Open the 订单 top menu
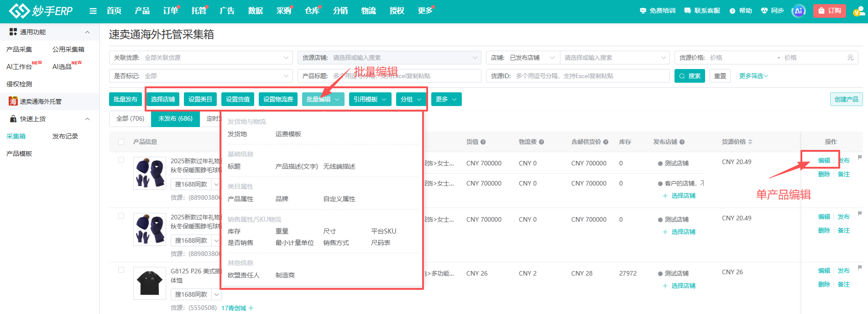This screenshot has height=314, width=868. tap(171, 11)
